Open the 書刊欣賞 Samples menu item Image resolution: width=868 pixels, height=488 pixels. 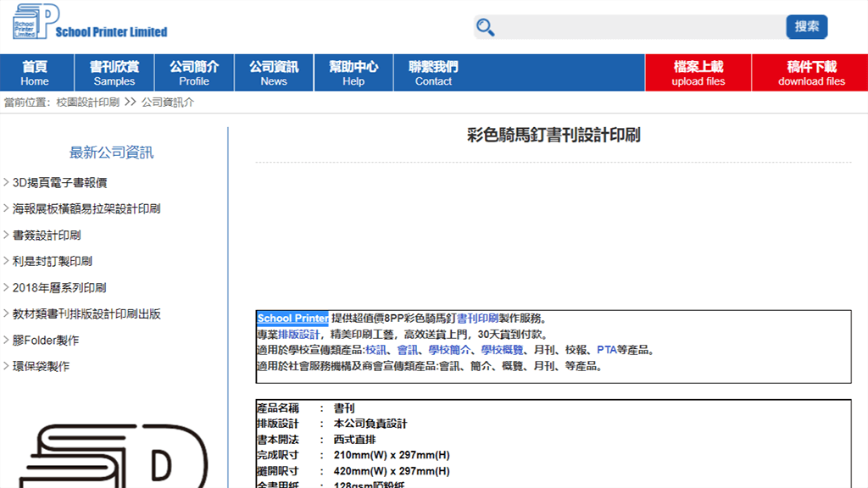tap(113, 72)
